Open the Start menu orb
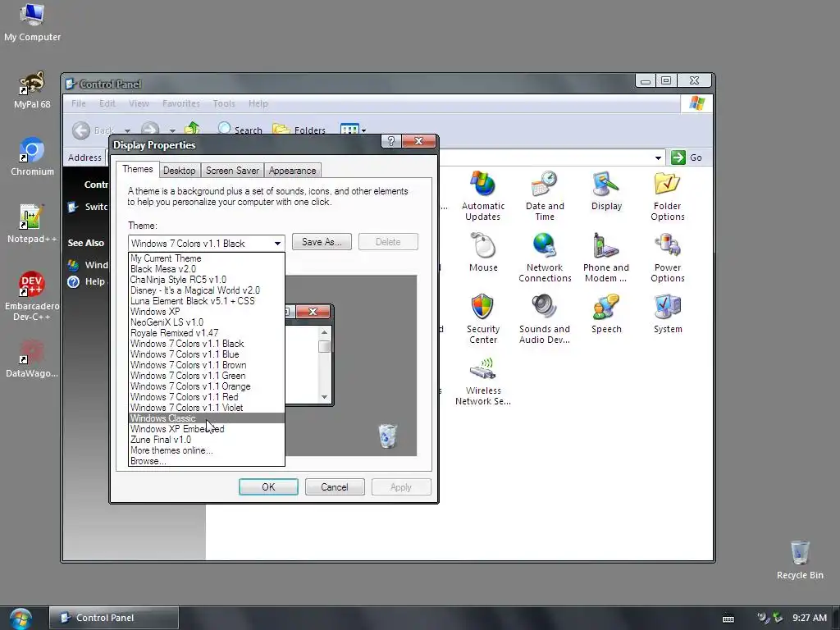Image resolution: width=840 pixels, height=630 pixels. pos(21,619)
